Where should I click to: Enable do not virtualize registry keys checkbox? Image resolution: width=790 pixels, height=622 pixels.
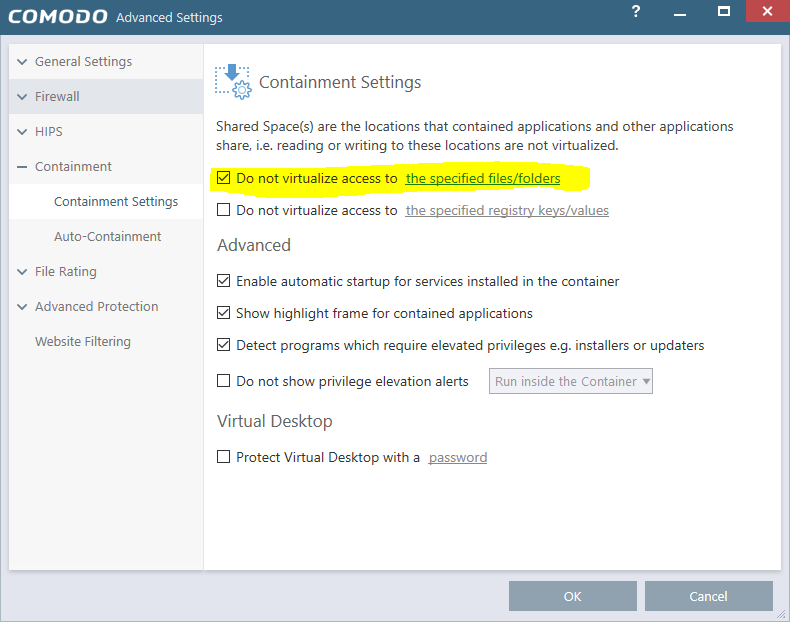[224, 210]
